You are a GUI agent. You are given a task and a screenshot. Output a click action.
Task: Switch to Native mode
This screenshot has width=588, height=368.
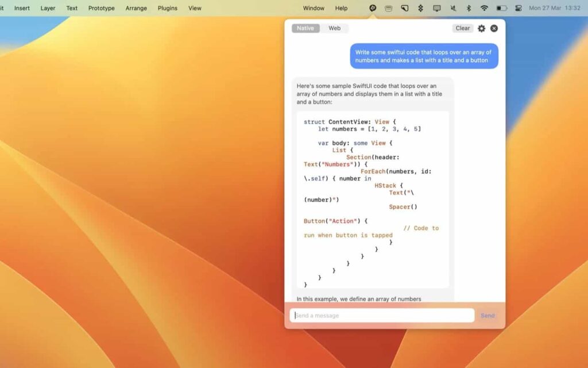(x=305, y=28)
